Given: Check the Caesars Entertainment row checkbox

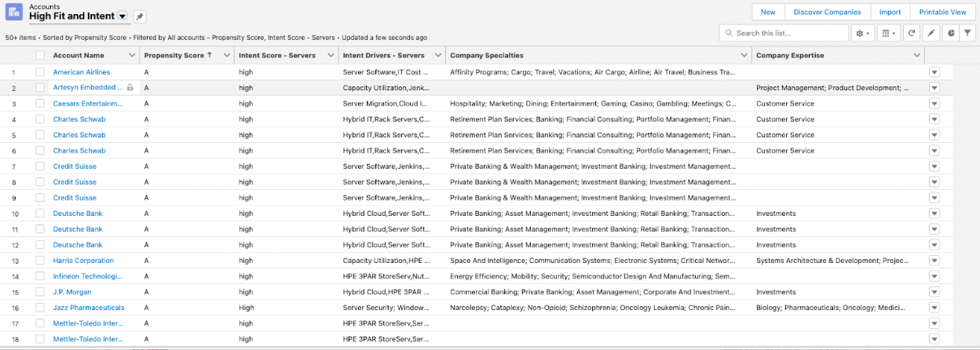Looking at the screenshot, I should (x=40, y=104).
